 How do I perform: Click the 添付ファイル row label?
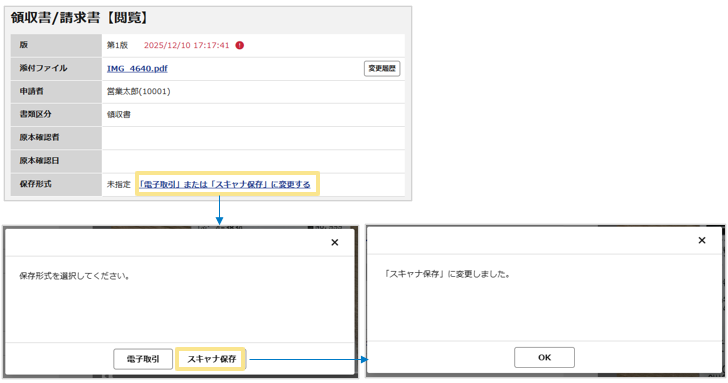pos(43,68)
